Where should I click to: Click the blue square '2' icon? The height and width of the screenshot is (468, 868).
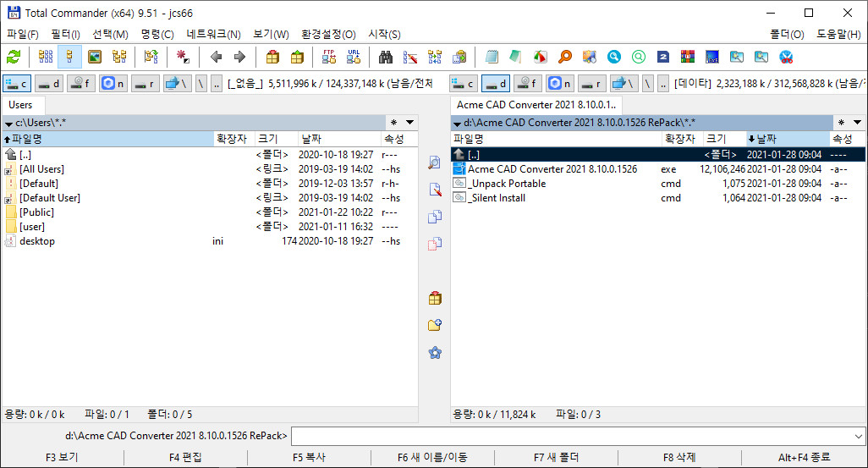pos(663,57)
